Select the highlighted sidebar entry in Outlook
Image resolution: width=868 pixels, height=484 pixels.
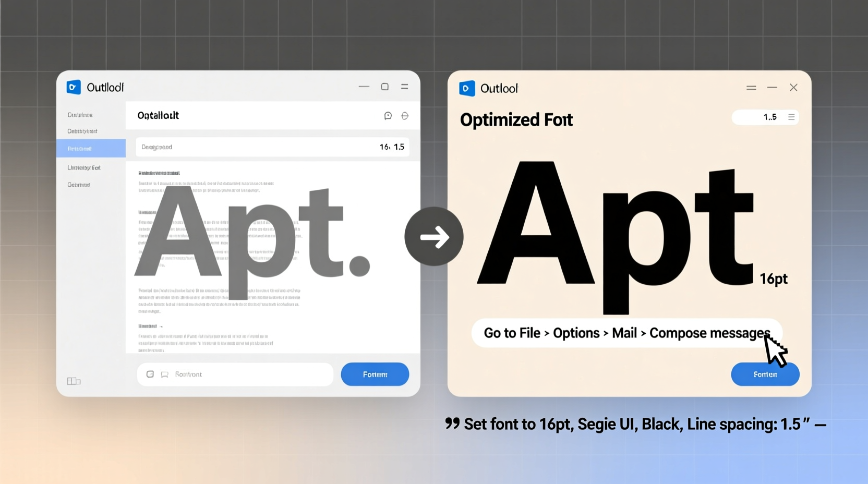91,148
